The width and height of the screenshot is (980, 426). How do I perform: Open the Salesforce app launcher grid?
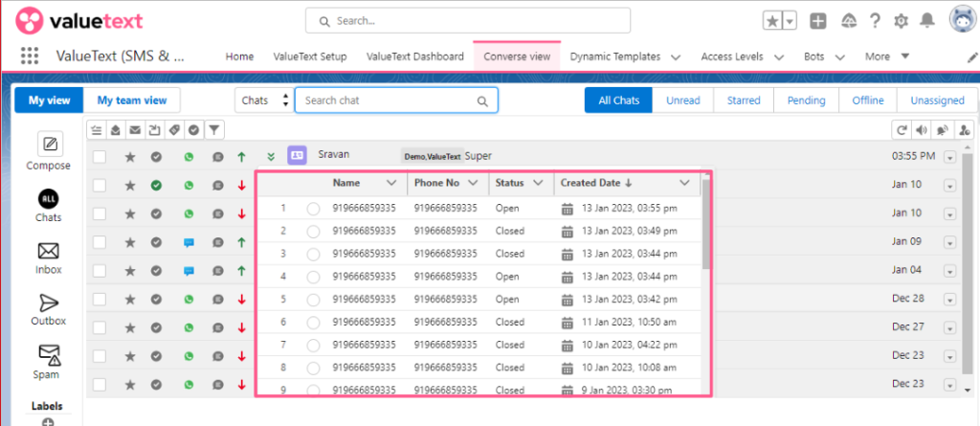tap(30, 56)
